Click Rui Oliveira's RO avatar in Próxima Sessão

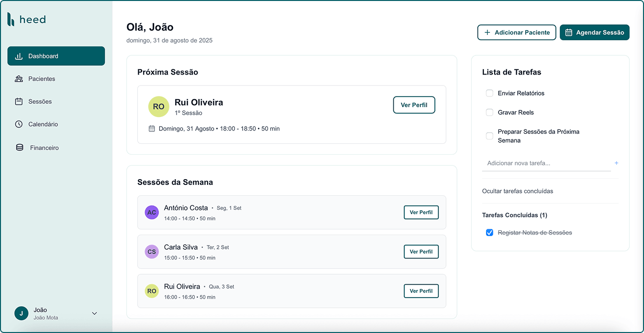pos(159,107)
